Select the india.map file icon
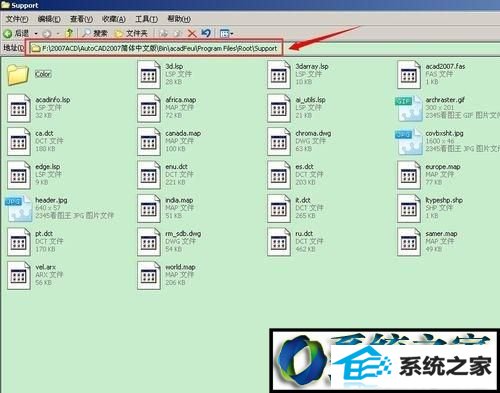 149,208
